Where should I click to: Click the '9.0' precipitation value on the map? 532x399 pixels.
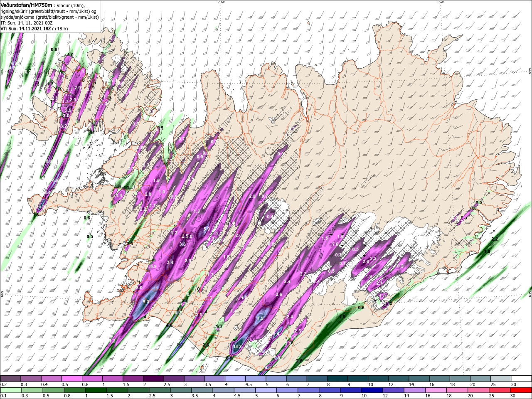145,302
